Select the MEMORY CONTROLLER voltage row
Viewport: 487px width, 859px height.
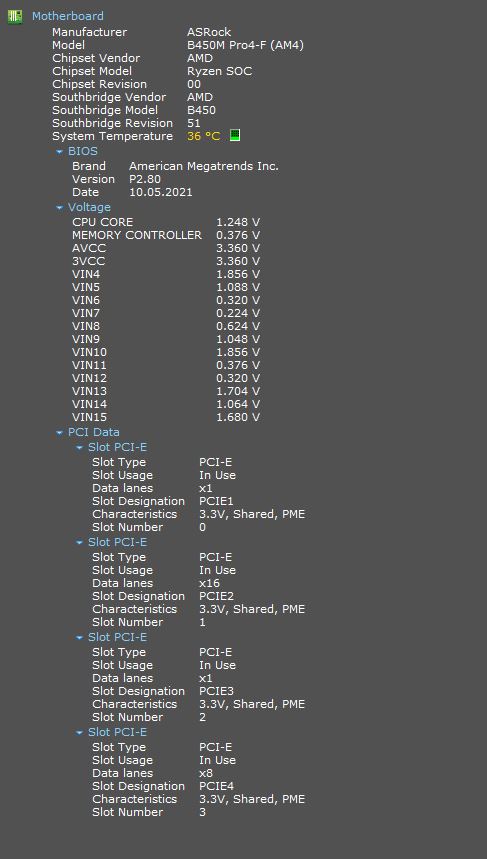(166, 235)
